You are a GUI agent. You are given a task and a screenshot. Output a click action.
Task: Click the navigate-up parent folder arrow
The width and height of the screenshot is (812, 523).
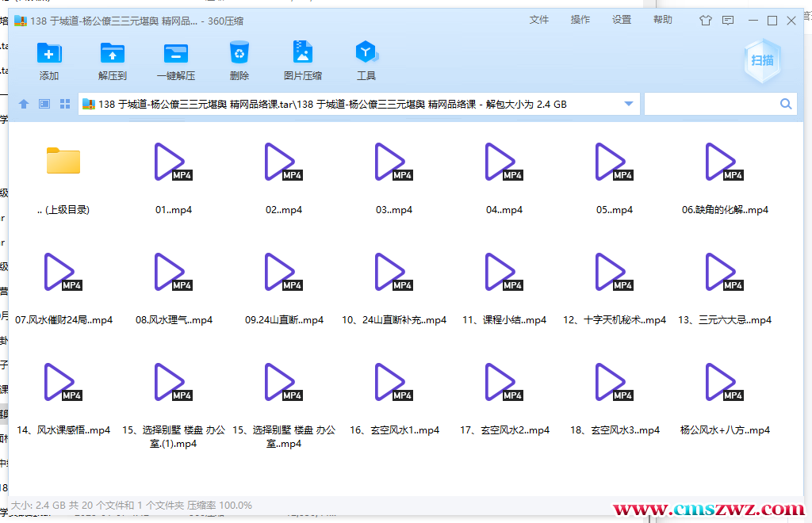click(24, 103)
